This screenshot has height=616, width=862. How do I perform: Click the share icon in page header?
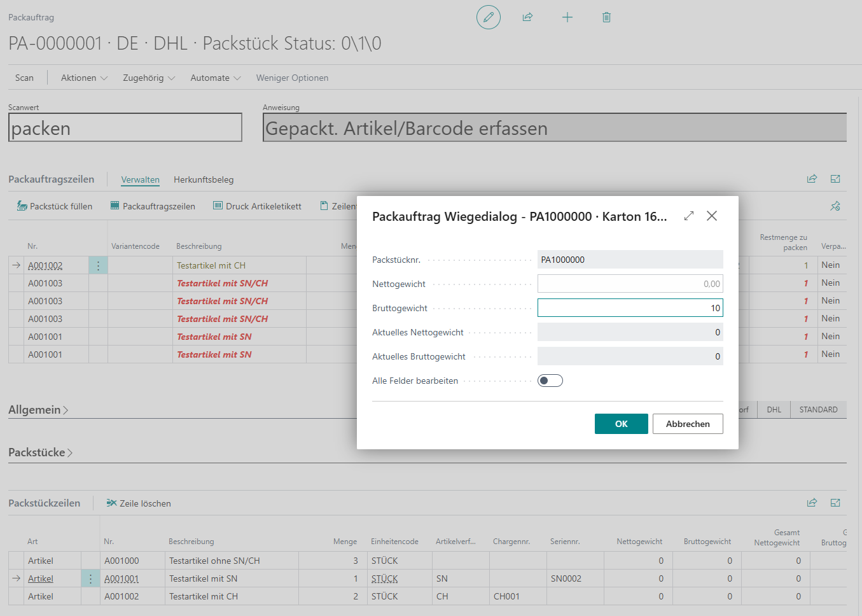[x=527, y=17]
